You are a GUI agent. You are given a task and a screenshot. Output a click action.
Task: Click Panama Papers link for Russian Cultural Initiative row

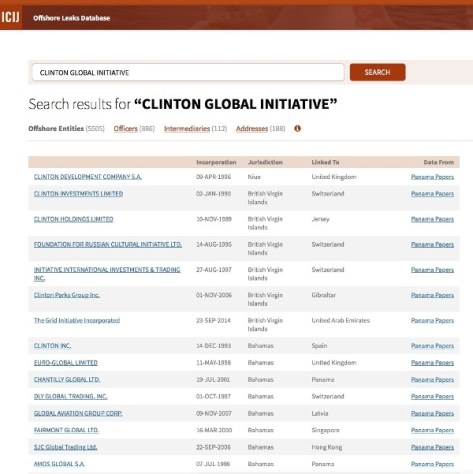coord(432,244)
